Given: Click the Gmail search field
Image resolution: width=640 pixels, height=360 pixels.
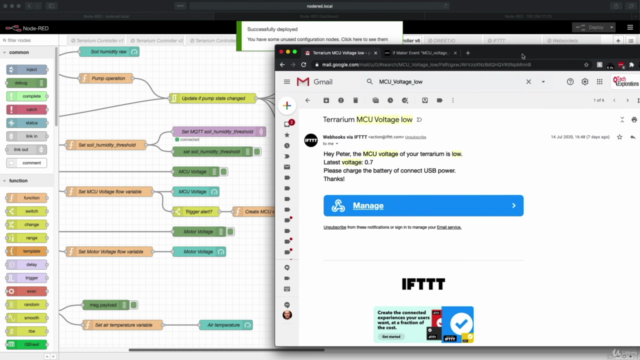Looking at the screenshot, I should pos(449,82).
